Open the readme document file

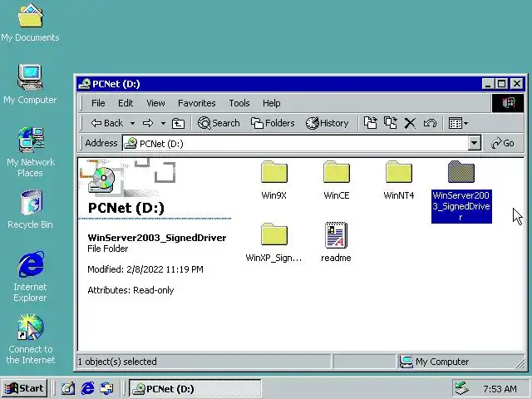click(x=336, y=242)
